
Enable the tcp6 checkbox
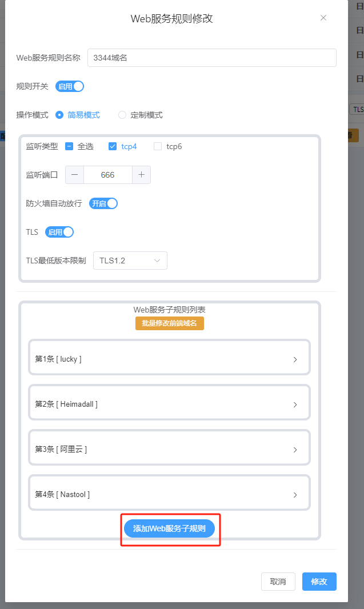point(158,146)
